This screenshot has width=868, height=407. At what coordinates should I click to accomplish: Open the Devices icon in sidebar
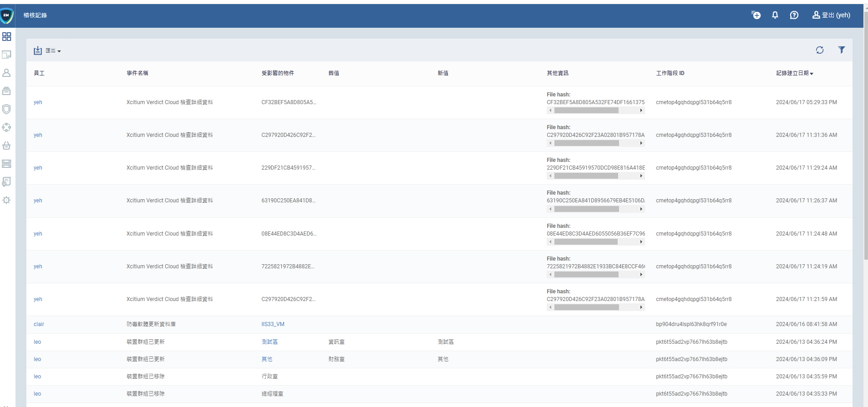tap(6, 55)
